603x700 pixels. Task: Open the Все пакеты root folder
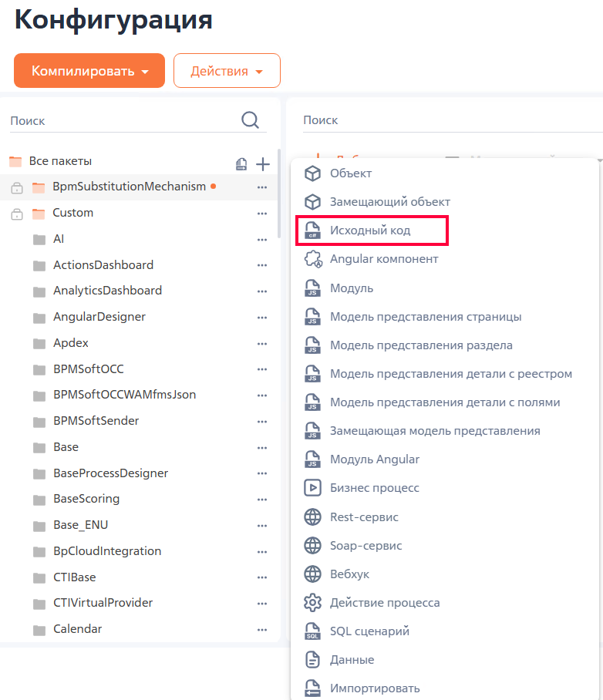(60, 161)
